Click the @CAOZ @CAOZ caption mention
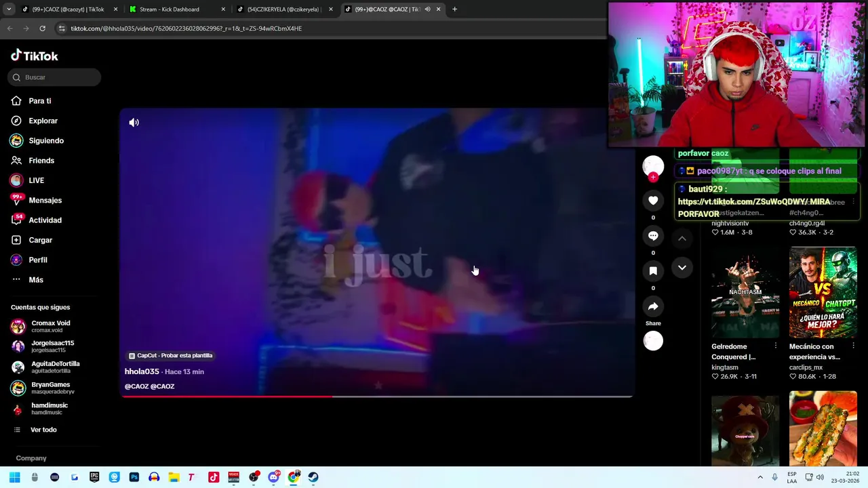868x488 pixels. 150,386
